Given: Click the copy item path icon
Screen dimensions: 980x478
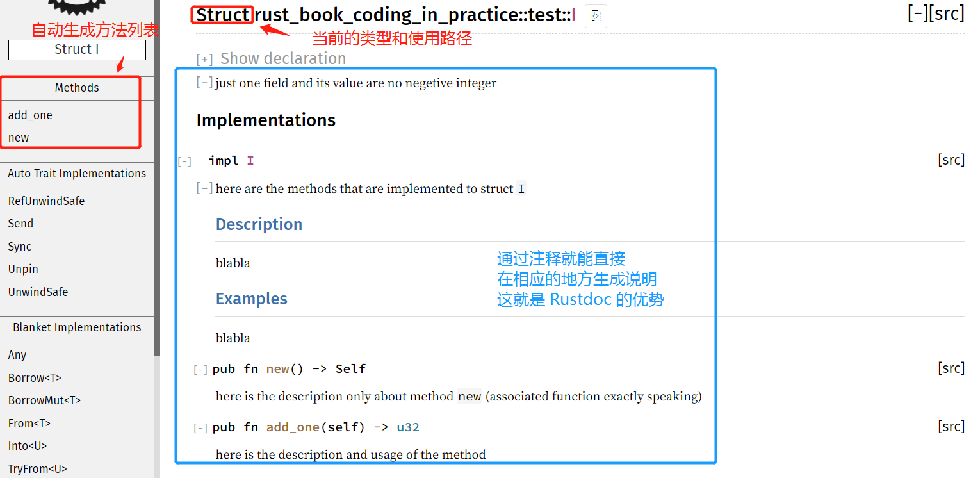Looking at the screenshot, I should click(596, 16).
